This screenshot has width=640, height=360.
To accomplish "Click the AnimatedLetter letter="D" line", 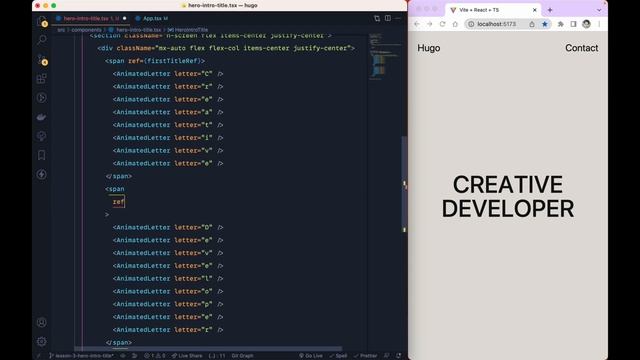I will pyautogui.click(x=168, y=227).
